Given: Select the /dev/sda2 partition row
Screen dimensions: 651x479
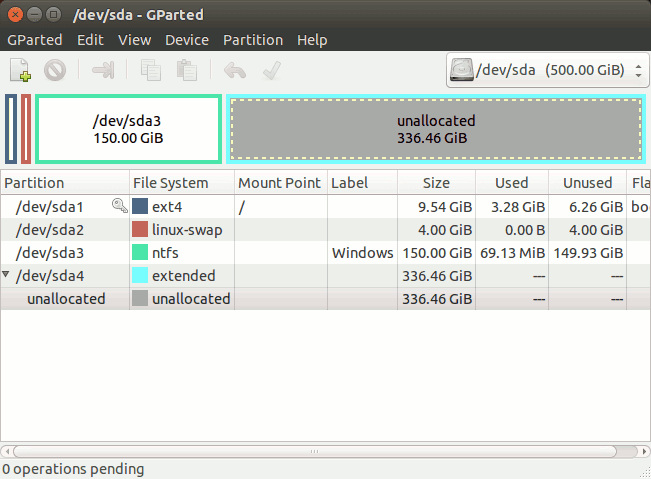Looking at the screenshot, I should click(326, 230).
